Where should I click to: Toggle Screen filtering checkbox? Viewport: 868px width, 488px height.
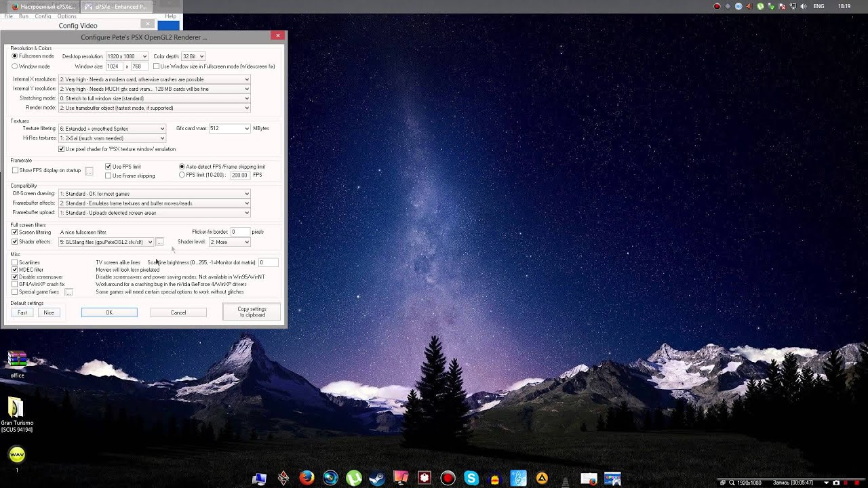(15, 232)
